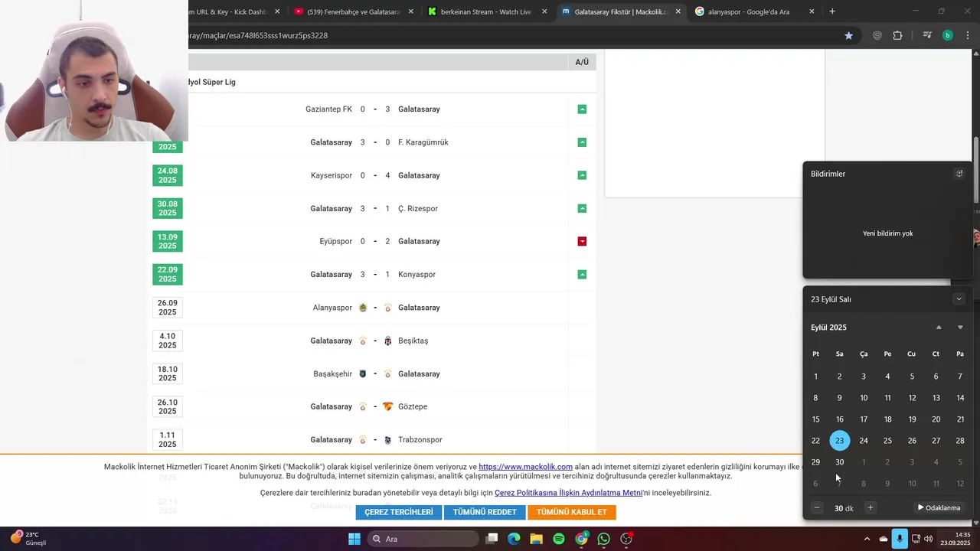
Task: Show hidden system tray icons
Action: [867, 539]
